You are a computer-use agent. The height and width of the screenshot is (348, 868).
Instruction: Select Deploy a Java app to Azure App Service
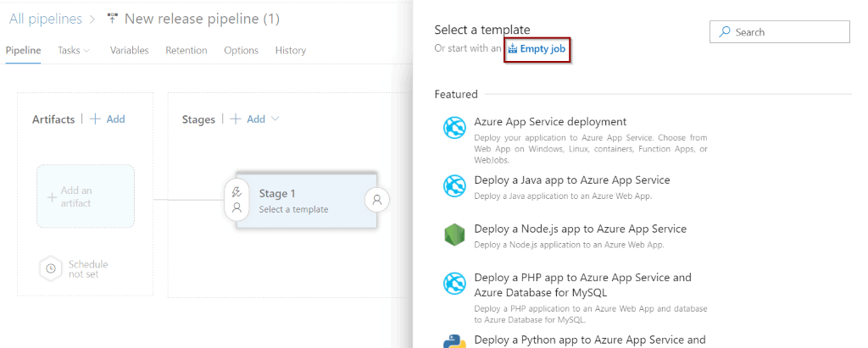[572, 180]
